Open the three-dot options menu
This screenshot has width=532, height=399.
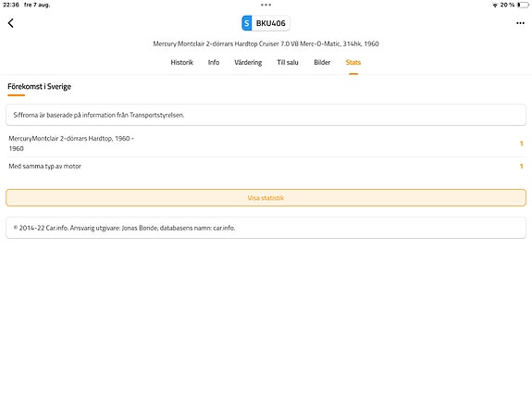pos(520,23)
